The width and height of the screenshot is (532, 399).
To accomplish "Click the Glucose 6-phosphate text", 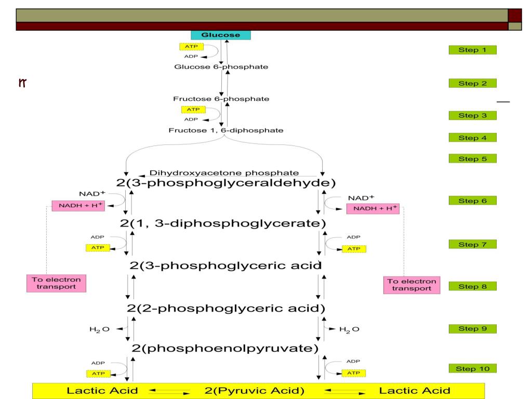I will click(x=221, y=67).
